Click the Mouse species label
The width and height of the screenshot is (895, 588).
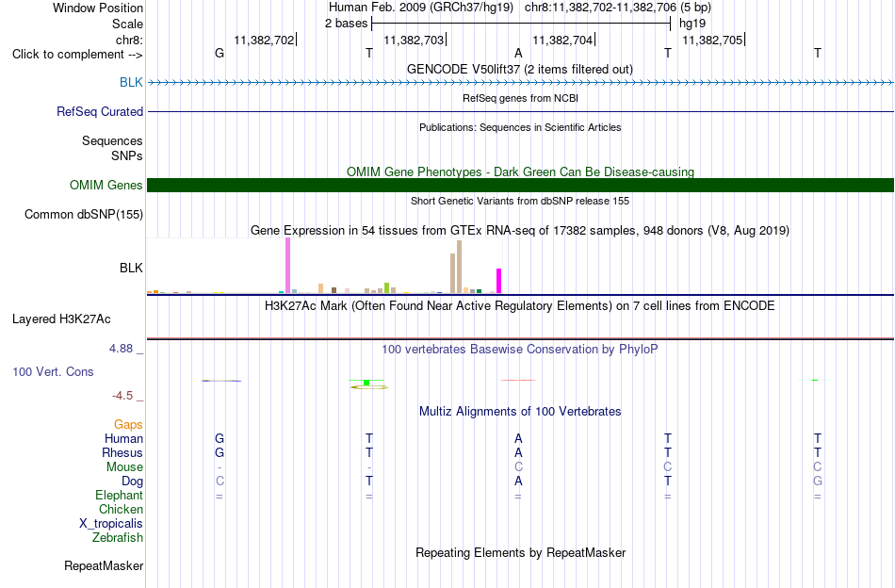point(124,467)
